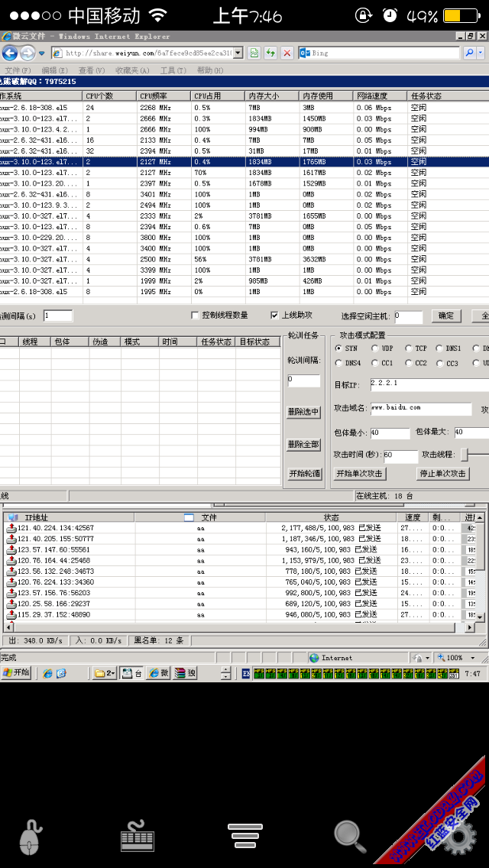
Task: Expand the address bar URL dropdown
Action: tap(238, 53)
